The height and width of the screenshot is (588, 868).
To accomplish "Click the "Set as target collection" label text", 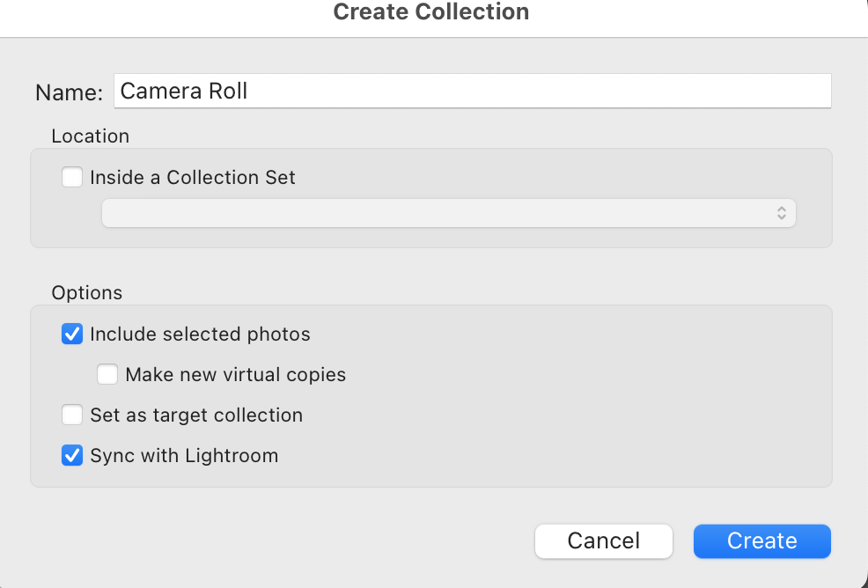I will point(196,415).
